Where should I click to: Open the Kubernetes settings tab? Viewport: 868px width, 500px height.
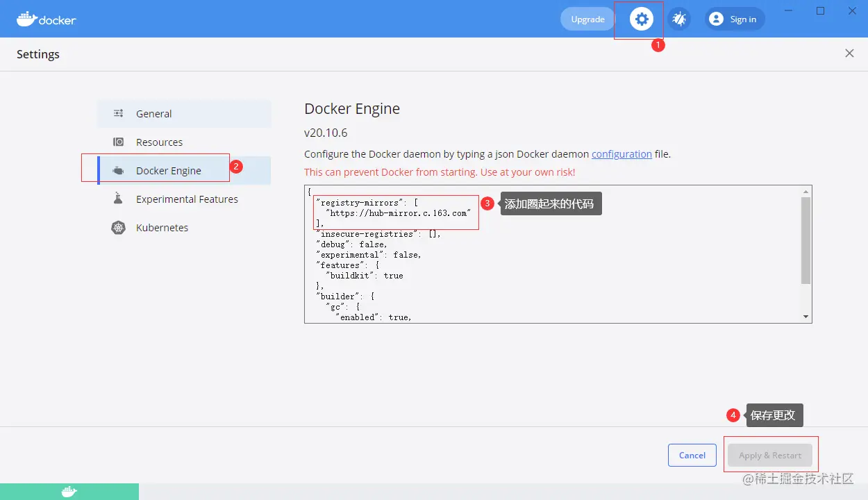tap(184, 227)
